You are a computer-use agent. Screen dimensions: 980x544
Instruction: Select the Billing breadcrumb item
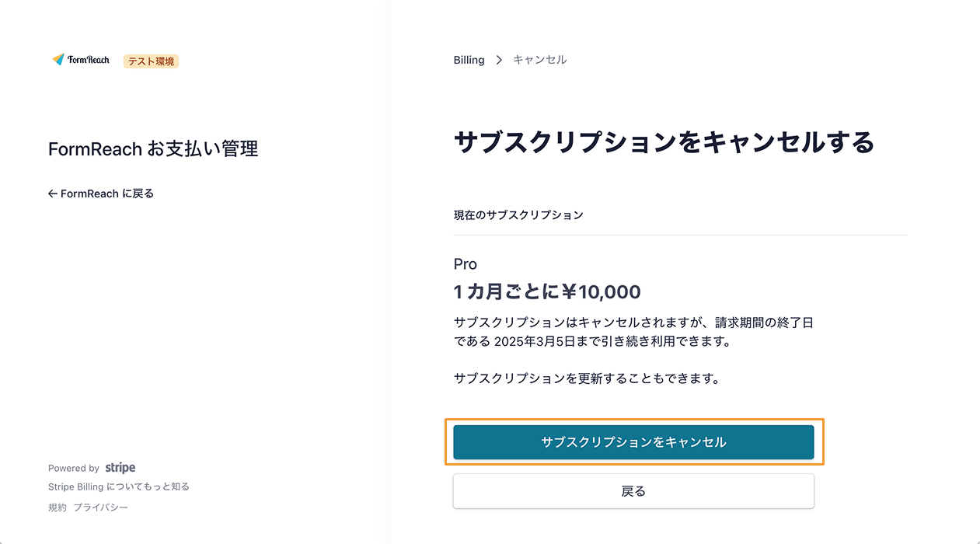coord(469,59)
